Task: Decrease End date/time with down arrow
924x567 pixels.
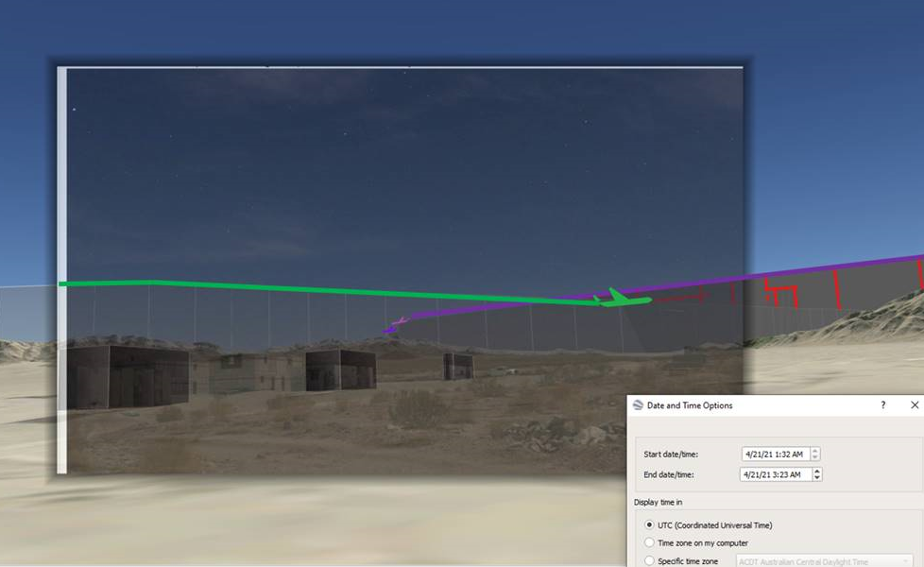Action: (x=816, y=478)
